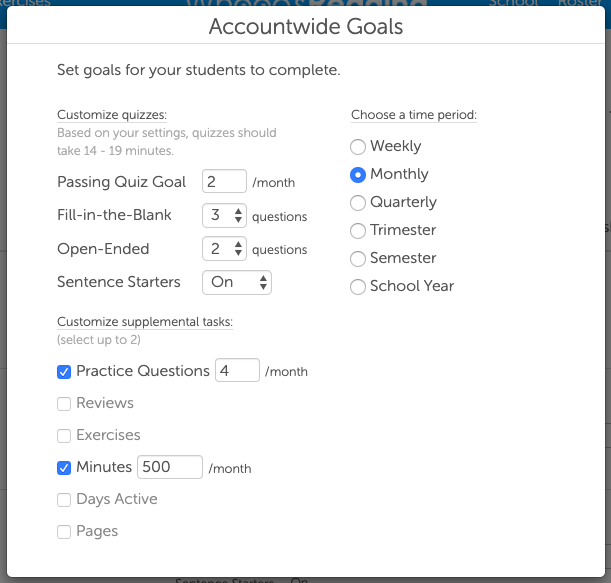Uncheck the Practice Questions checkbox
This screenshot has width=611, height=583.
tap(64, 371)
